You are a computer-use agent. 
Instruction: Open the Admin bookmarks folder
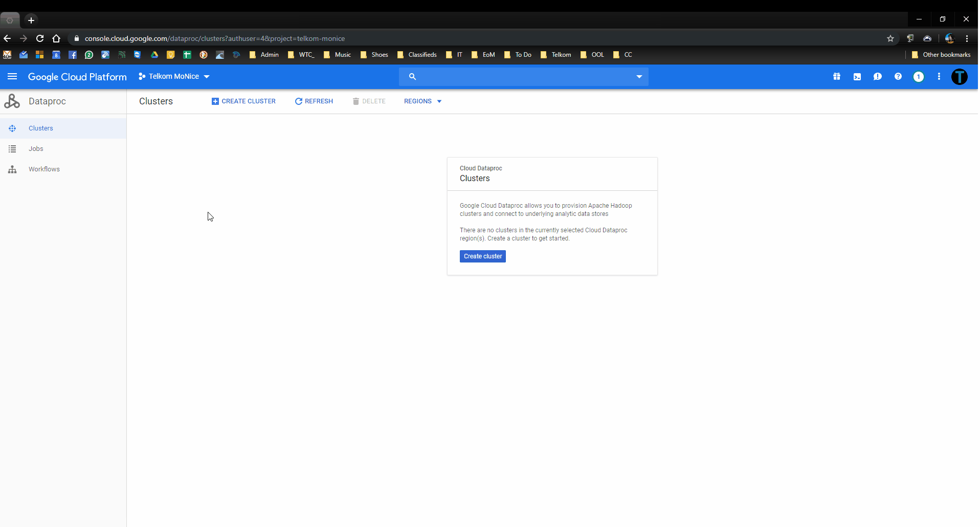point(264,55)
